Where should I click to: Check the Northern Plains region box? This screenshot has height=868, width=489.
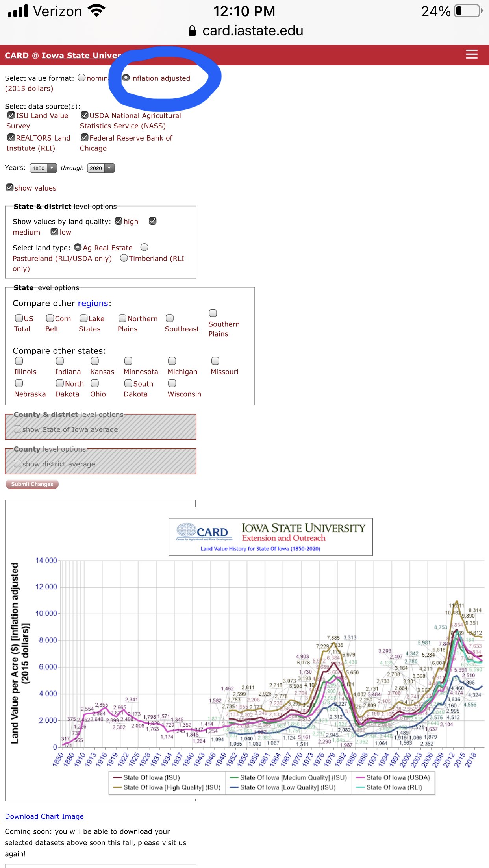pyautogui.click(x=122, y=318)
